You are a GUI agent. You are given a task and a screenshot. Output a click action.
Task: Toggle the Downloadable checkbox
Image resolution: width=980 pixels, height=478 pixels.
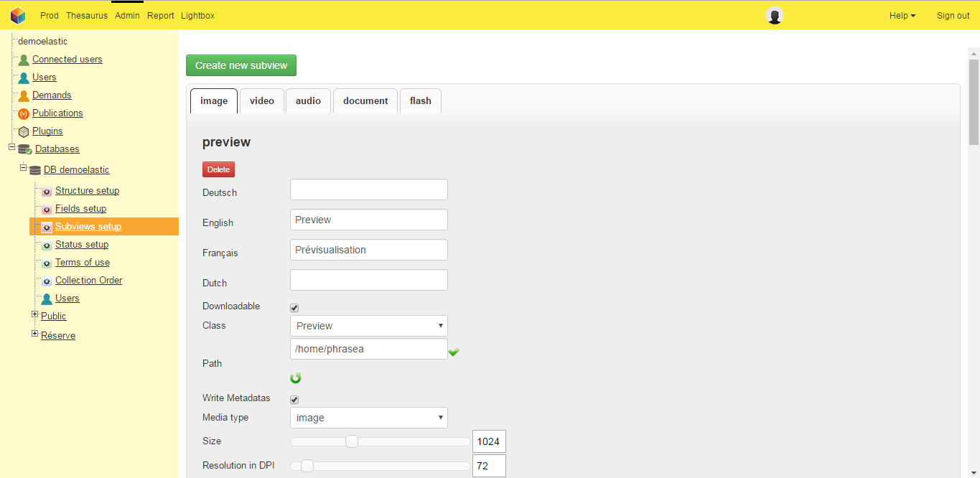(294, 308)
